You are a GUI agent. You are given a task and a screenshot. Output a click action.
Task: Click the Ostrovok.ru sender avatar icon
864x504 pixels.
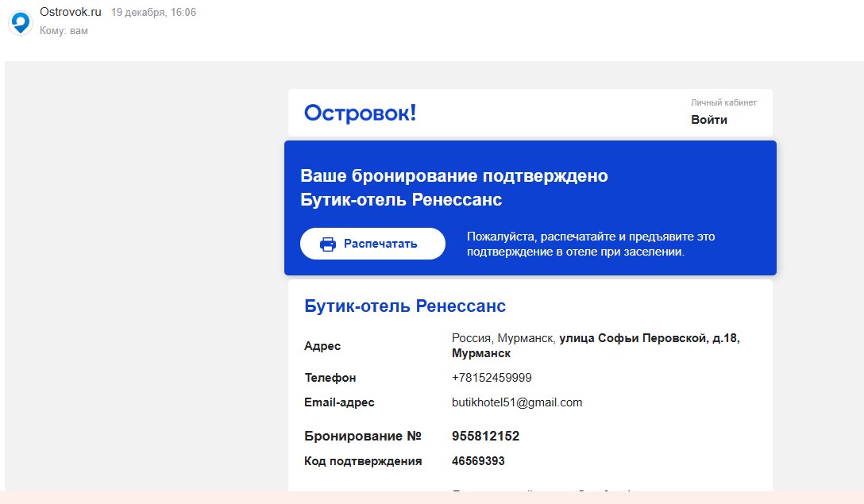point(21,23)
